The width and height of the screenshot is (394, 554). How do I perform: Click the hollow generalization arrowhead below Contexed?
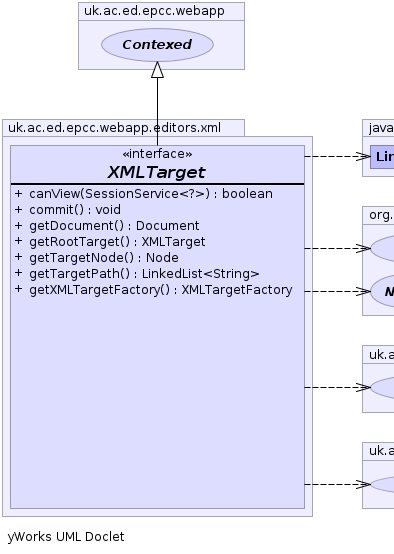157,70
